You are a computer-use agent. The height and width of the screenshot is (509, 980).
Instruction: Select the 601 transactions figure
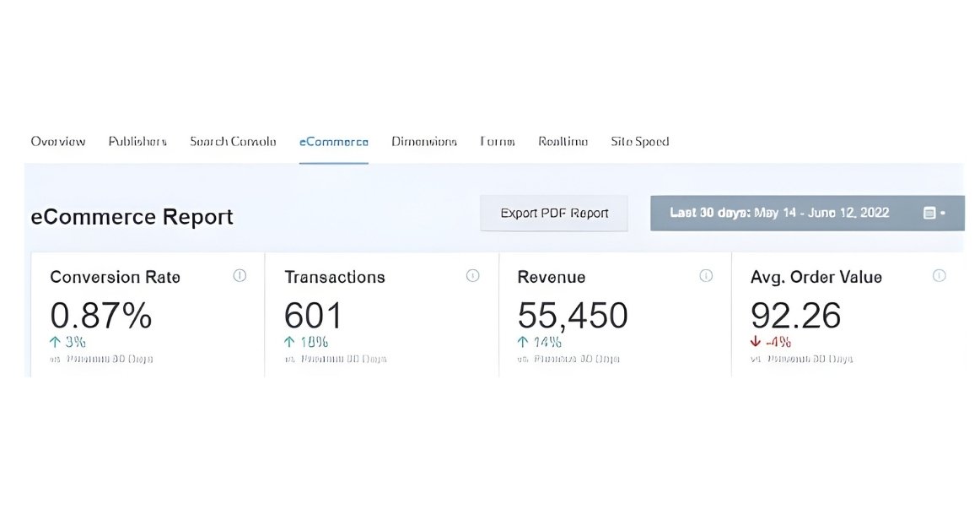tap(314, 316)
